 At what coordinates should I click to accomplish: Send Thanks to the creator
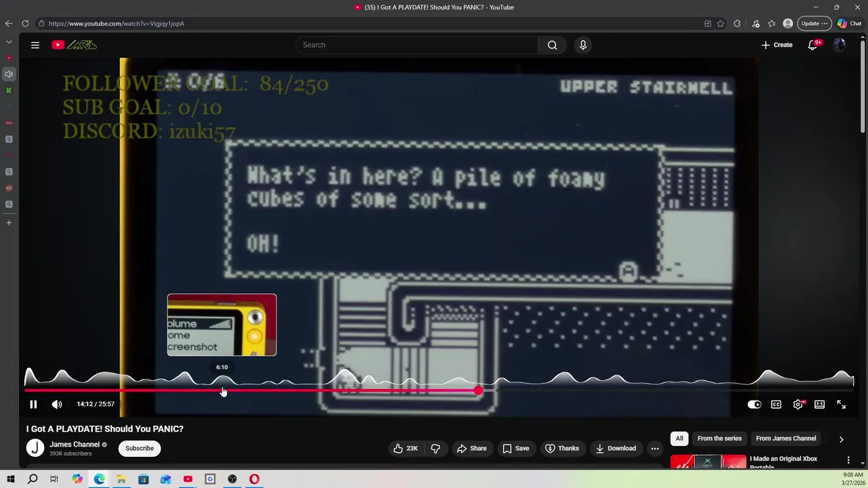click(x=561, y=448)
